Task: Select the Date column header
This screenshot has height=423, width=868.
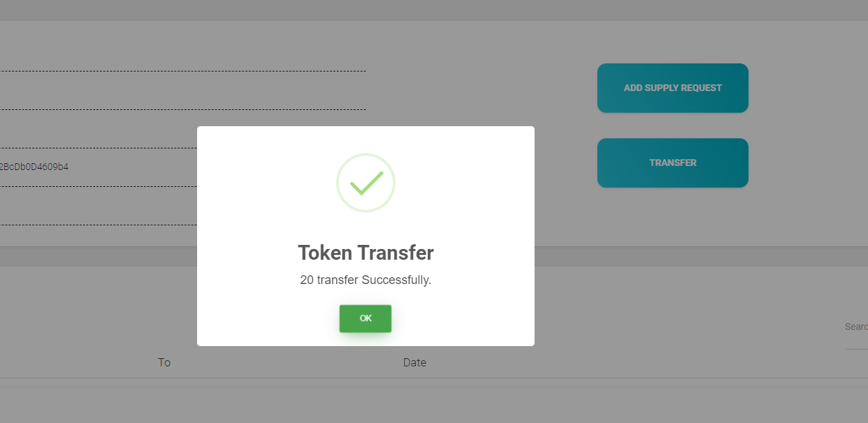Action: pos(414,362)
